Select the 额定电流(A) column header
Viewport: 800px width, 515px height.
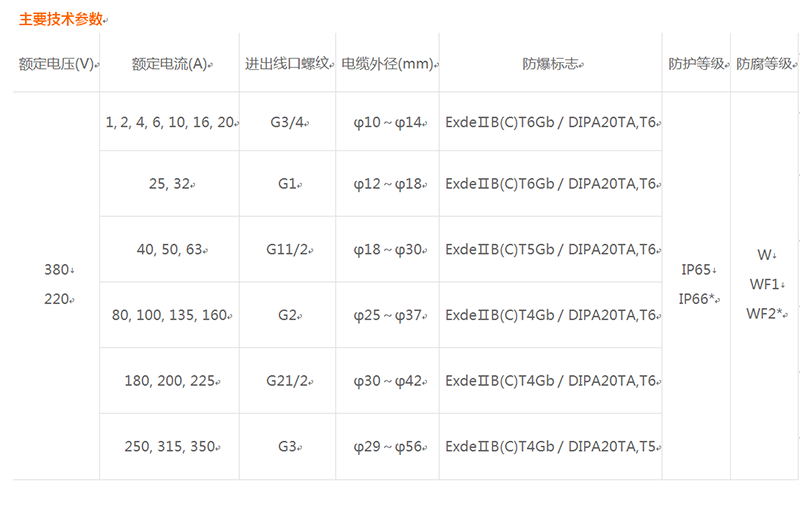pyautogui.click(x=169, y=64)
